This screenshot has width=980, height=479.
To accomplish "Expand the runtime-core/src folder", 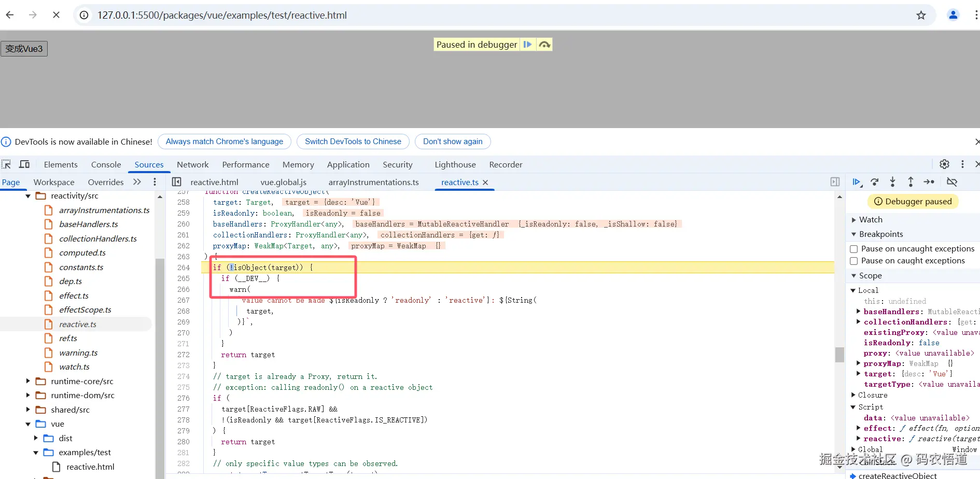I will (x=28, y=381).
